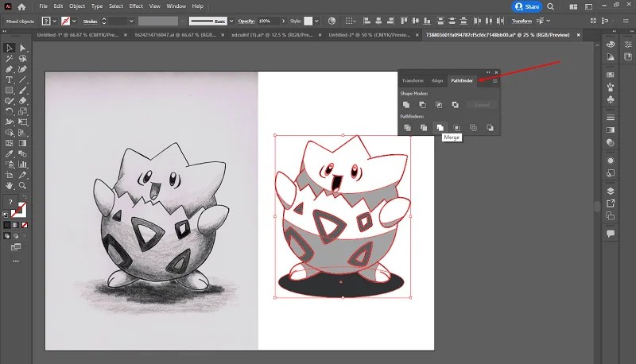
Task: Open the Effect menu
Action: tap(136, 6)
